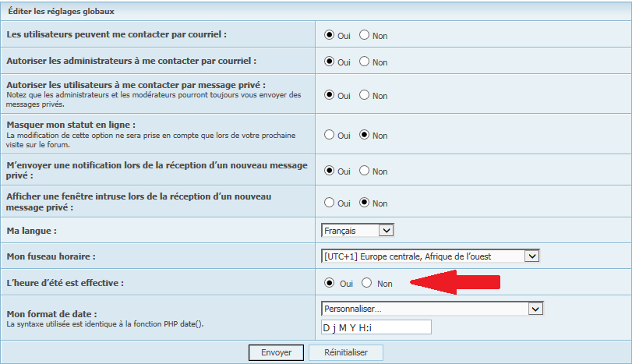Click the Réinitialiser button

[x=346, y=353]
